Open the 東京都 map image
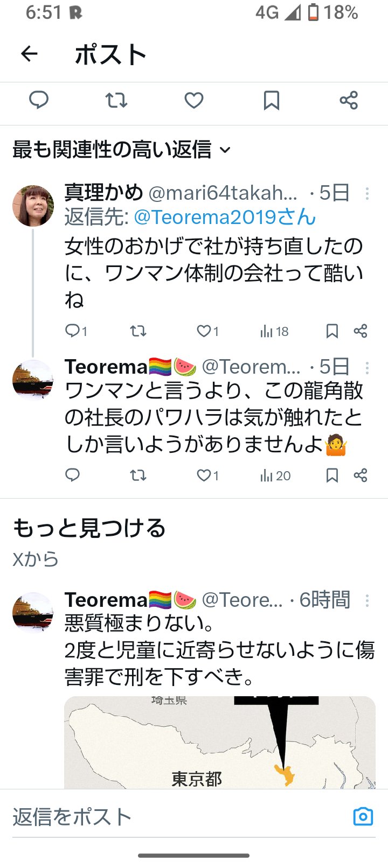Image resolution: width=388 pixels, height=868 pixels. (x=220, y=743)
